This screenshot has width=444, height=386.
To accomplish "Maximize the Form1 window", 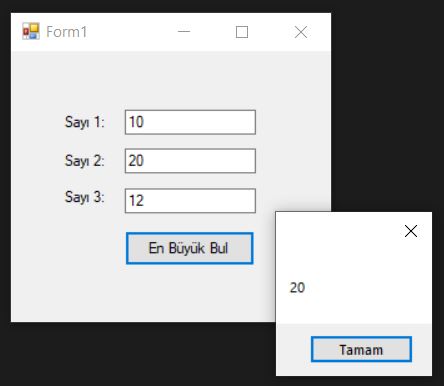I will point(242,32).
